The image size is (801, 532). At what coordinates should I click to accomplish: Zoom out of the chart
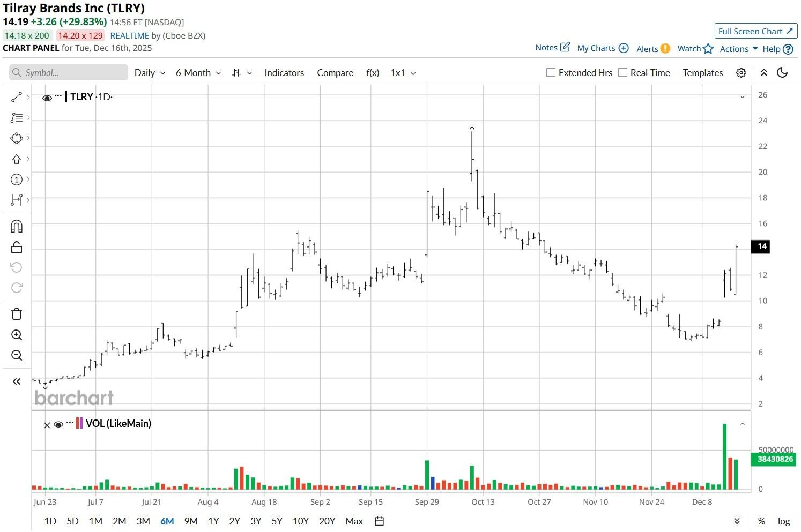16,355
